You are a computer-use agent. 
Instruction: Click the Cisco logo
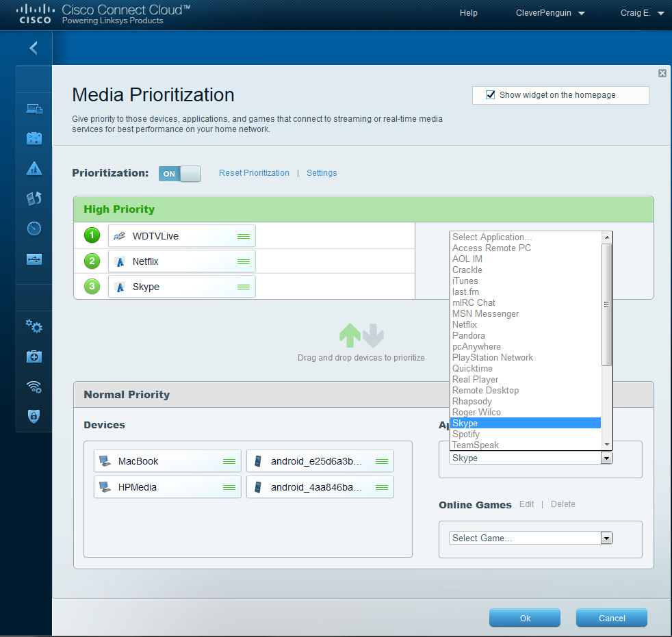coord(35,14)
